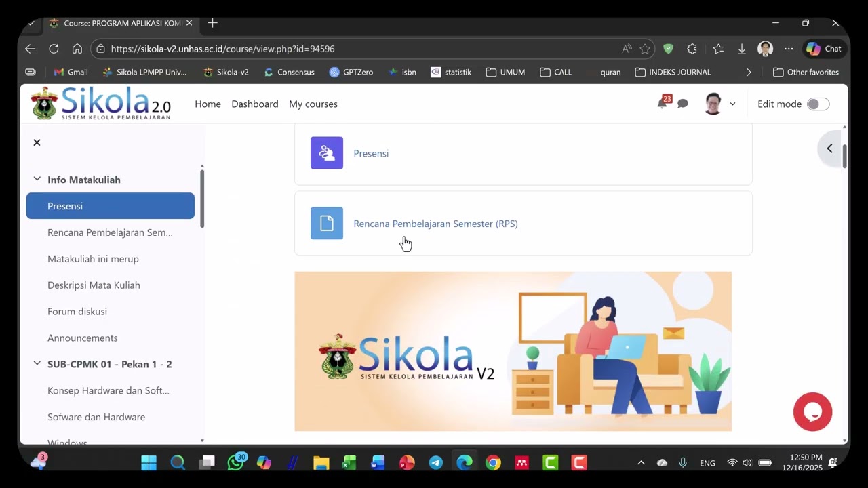Click the Sikola 2.0 logo
868x488 pixels.
pyautogui.click(x=100, y=104)
